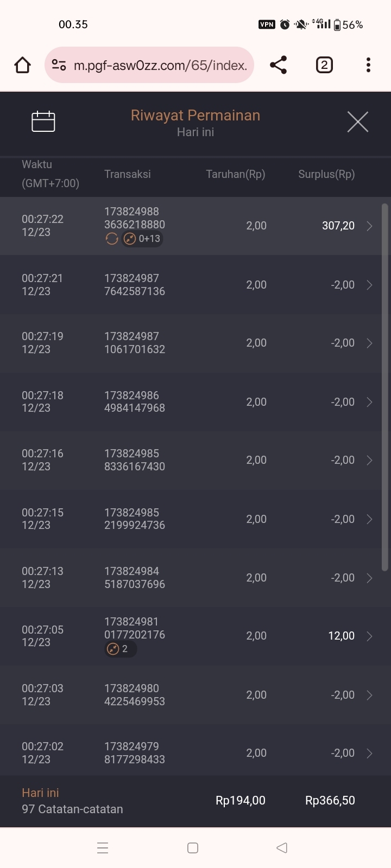
Task: Expand the 00:27:13 record chevron
Action: [x=369, y=578]
